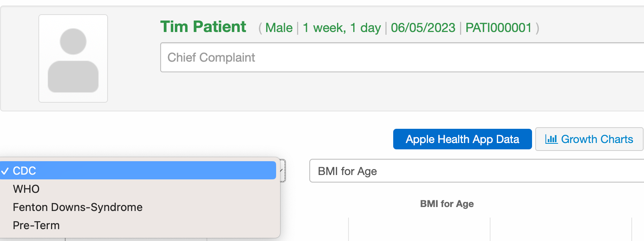Choose WHO from the dropdown list
The height and width of the screenshot is (241, 644).
(x=26, y=189)
